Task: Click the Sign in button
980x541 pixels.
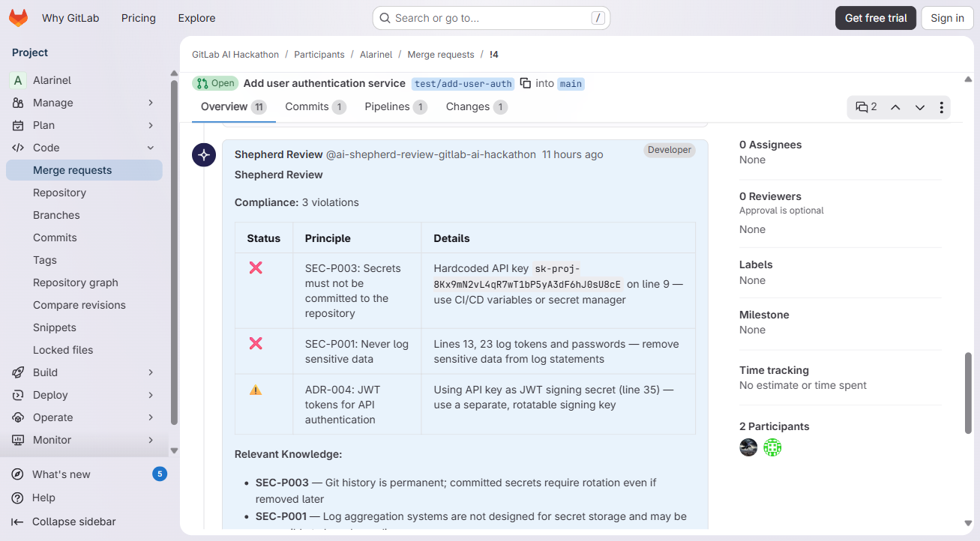Action: (948, 18)
